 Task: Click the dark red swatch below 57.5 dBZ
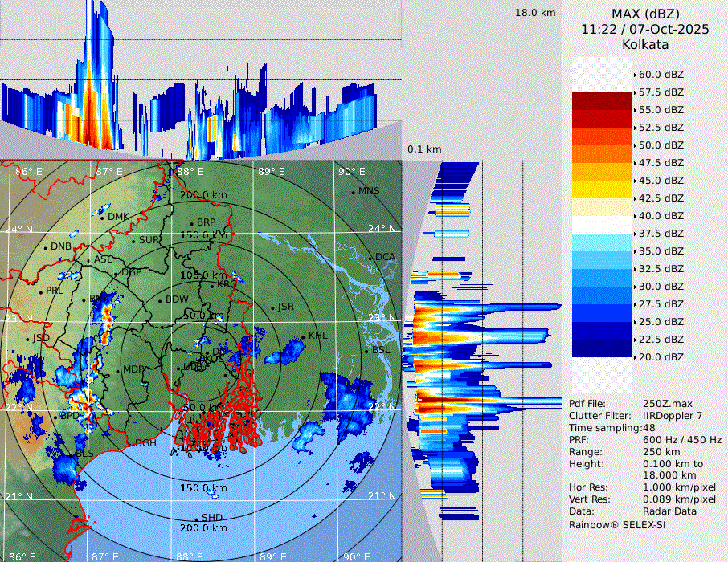coord(601,101)
